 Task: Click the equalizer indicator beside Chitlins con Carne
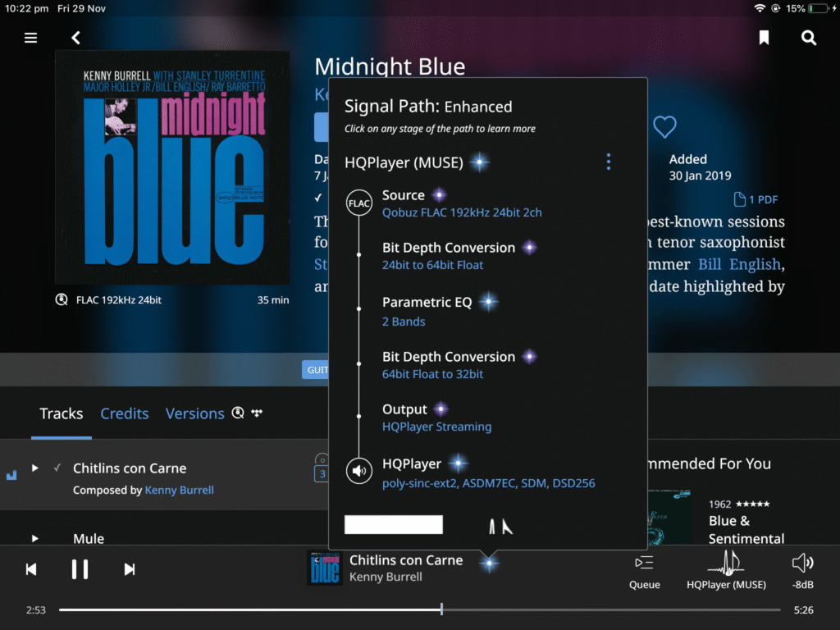[11, 475]
